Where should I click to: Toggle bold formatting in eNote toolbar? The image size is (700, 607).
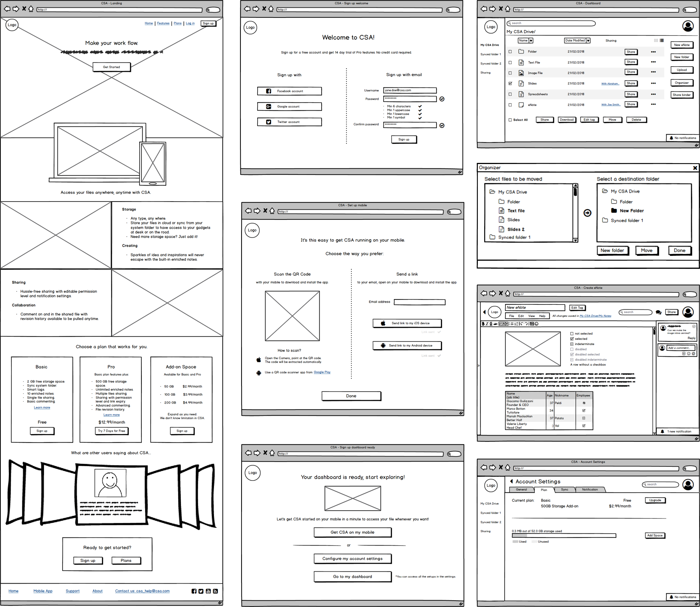point(483,324)
